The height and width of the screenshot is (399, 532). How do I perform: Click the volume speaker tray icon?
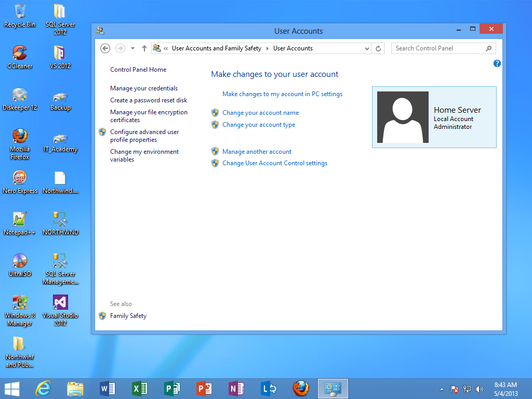[x=480, y=389]
